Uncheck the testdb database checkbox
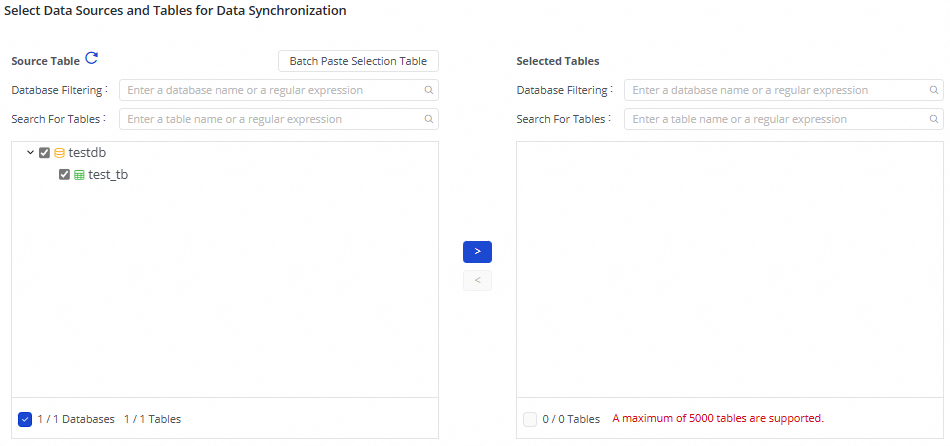 click(44, 153)
